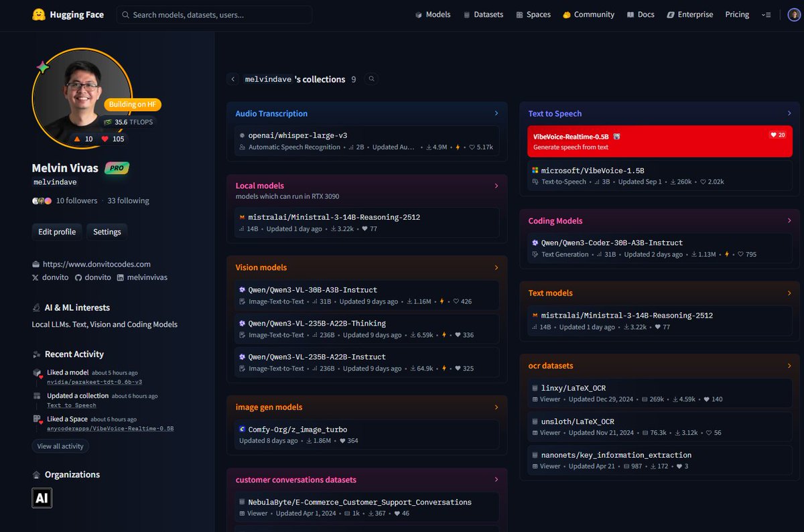Open the red VibeVoice-Realtime-0.5B space card

(659, 141)
